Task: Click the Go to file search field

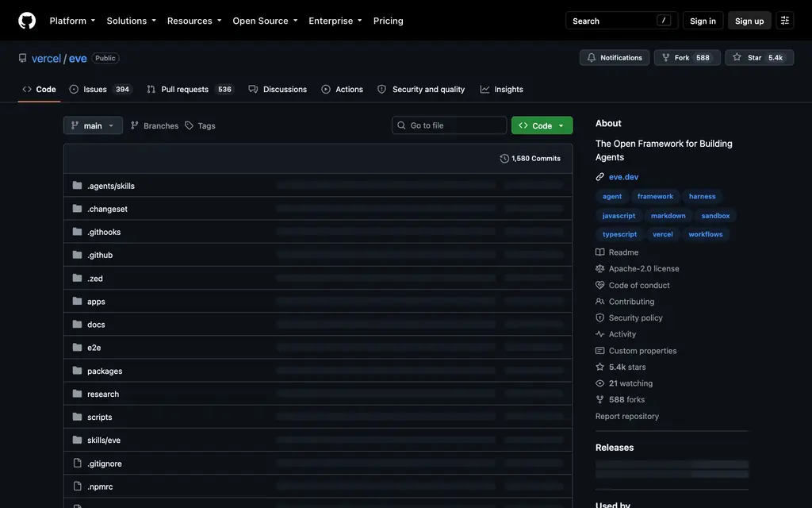Action: [449, 125]
